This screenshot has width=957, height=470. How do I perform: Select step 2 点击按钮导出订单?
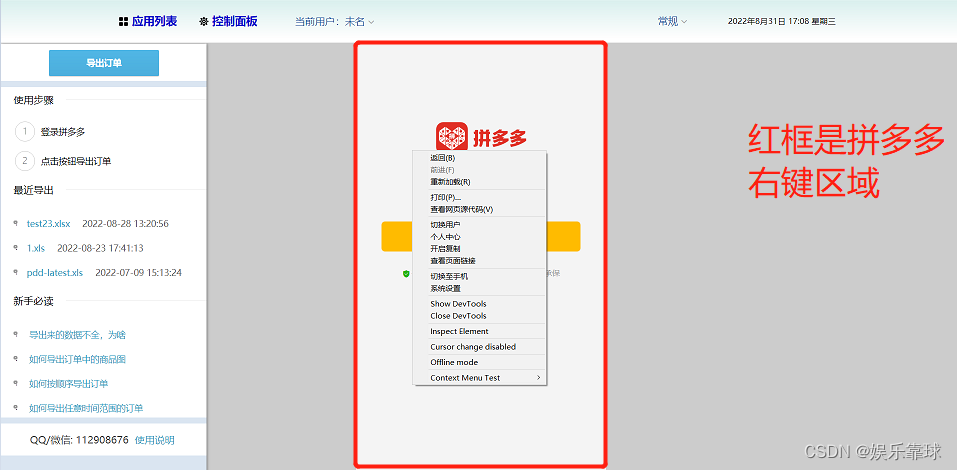tap(76, 161)
